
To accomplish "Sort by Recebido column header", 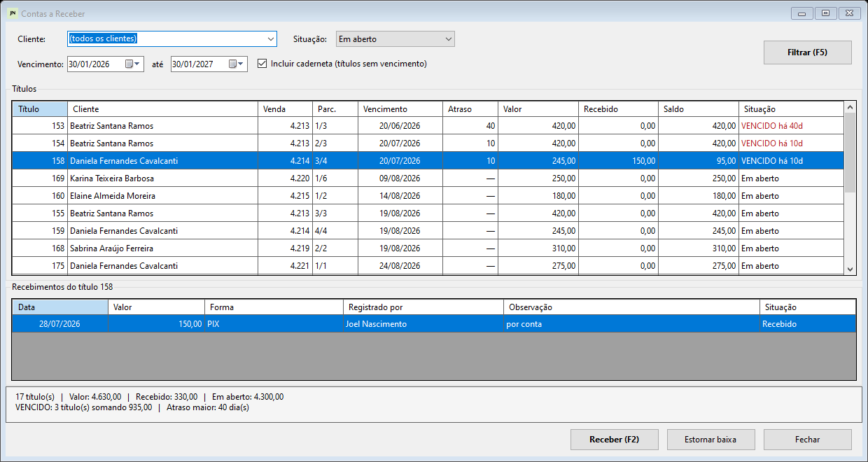I will (x=619, y=109).
